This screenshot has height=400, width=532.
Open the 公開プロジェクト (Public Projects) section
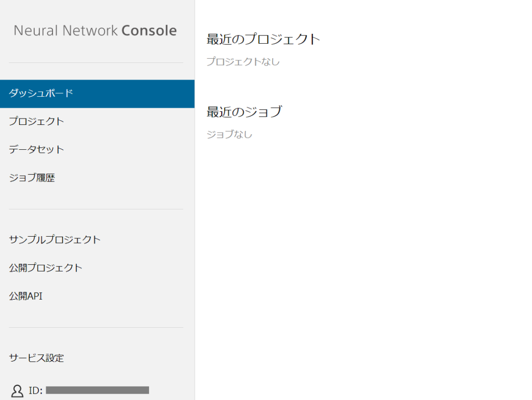tap(46, 268)
